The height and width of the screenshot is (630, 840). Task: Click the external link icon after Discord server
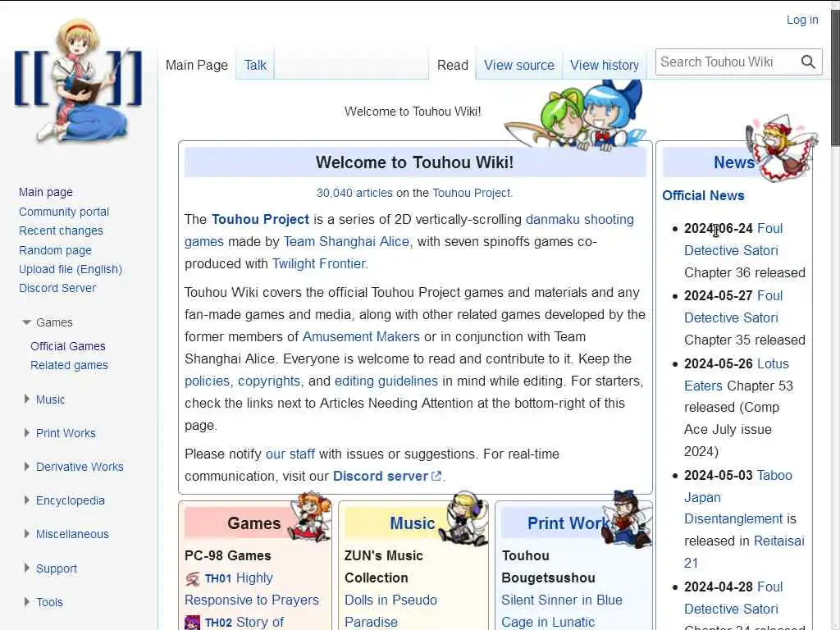pos(436,476)
